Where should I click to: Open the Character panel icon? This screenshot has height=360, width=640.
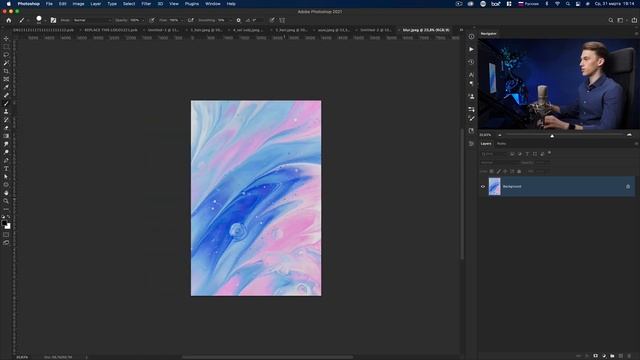pos(471,75)
